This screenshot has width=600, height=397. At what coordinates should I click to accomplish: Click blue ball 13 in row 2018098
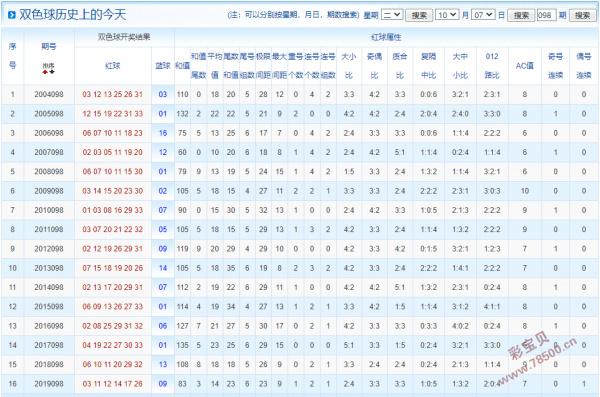tap(163, 364)
